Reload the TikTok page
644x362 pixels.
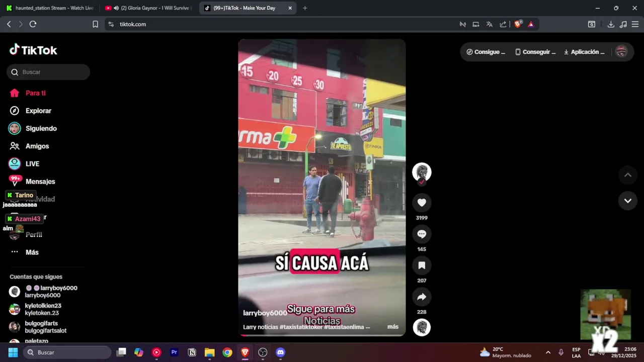point(33,24)
